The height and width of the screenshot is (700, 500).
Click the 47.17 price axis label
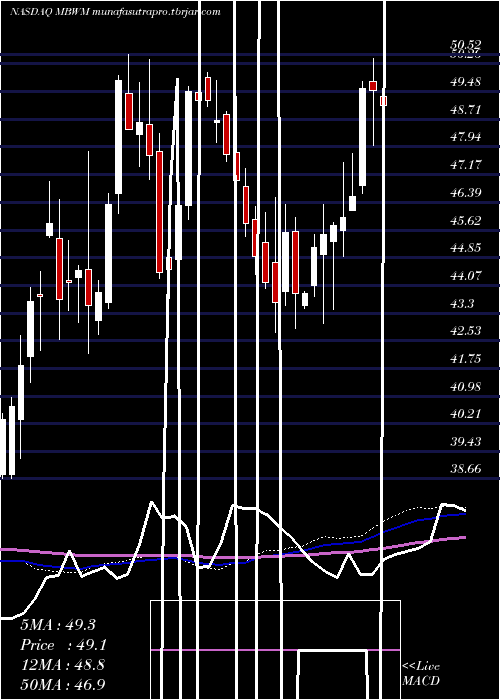pos(466,165)
